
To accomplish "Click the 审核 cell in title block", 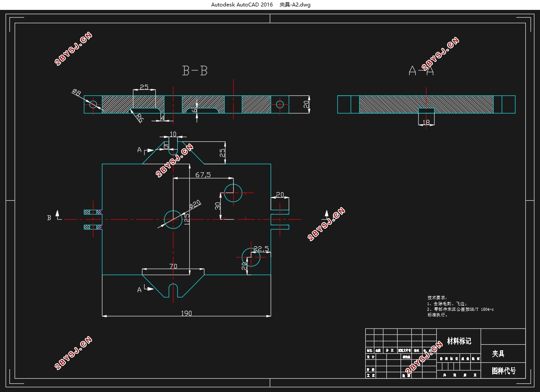I will (x=370, y=369).
